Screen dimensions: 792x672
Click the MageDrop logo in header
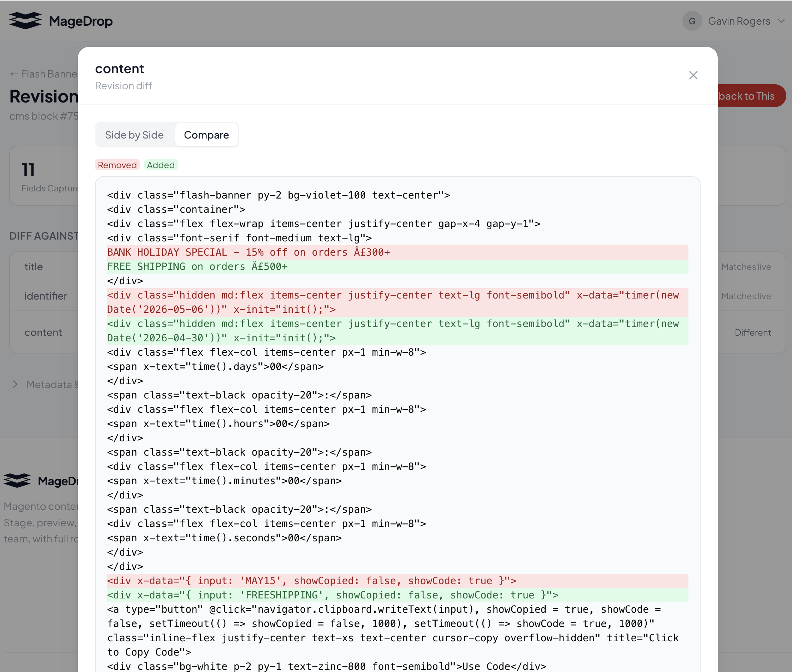point(61,21)
